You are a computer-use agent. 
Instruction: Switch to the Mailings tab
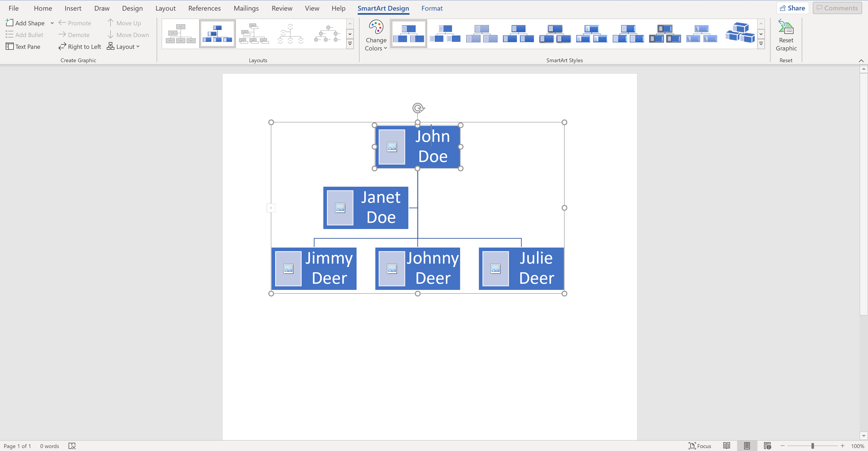(x=246, y=8)
